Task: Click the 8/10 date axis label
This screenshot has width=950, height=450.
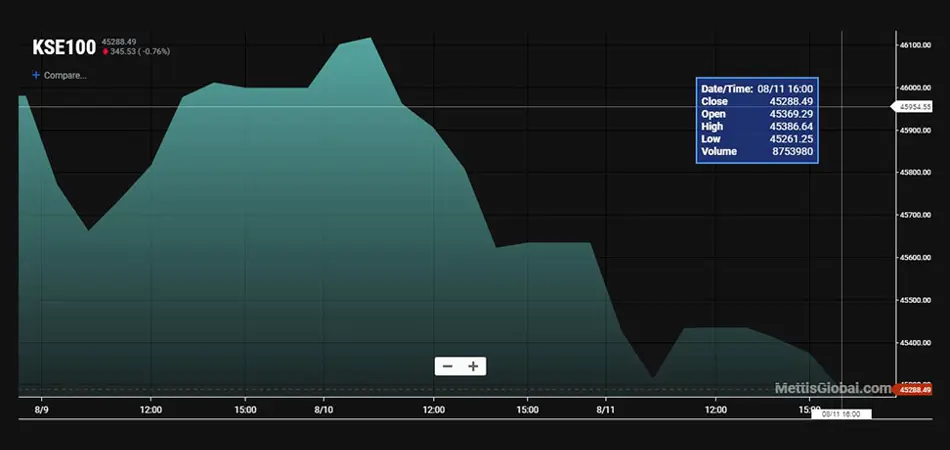Action: tap(324, 409)
